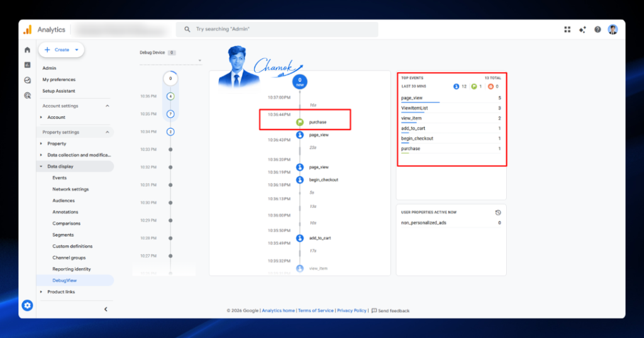The height and width of the screenshot is (338, 644).
Task: Open the Reports icon in left rail
Action: 28,65
